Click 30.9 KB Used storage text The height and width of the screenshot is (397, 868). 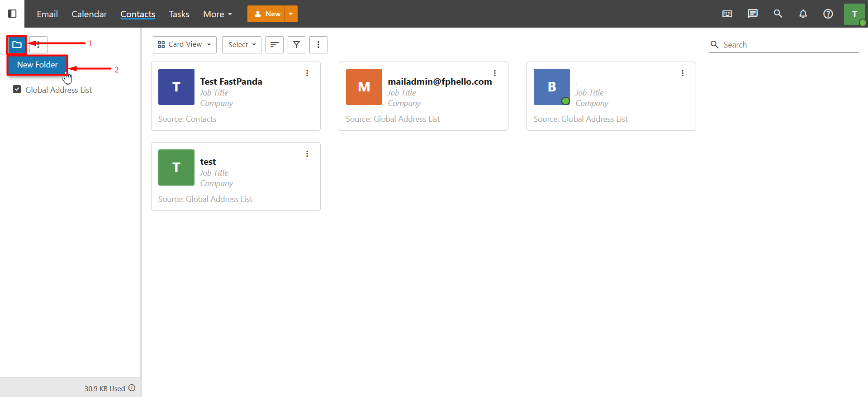pos(105,388)
